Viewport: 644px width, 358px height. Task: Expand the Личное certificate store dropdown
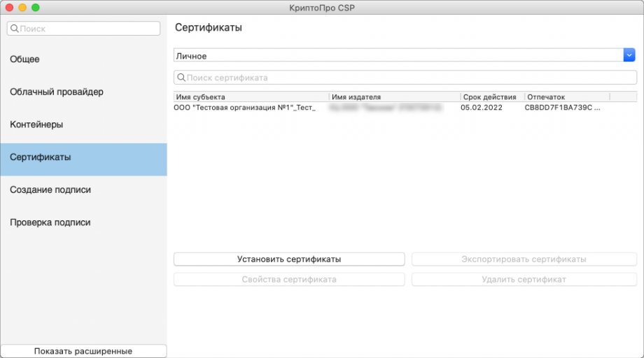coord(628,55)
